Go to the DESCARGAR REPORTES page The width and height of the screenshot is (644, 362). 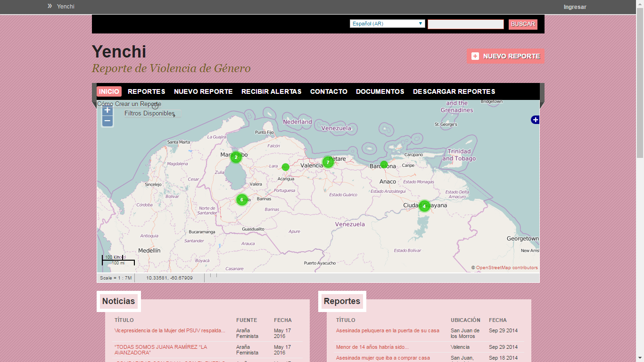[x=454, y=91]
